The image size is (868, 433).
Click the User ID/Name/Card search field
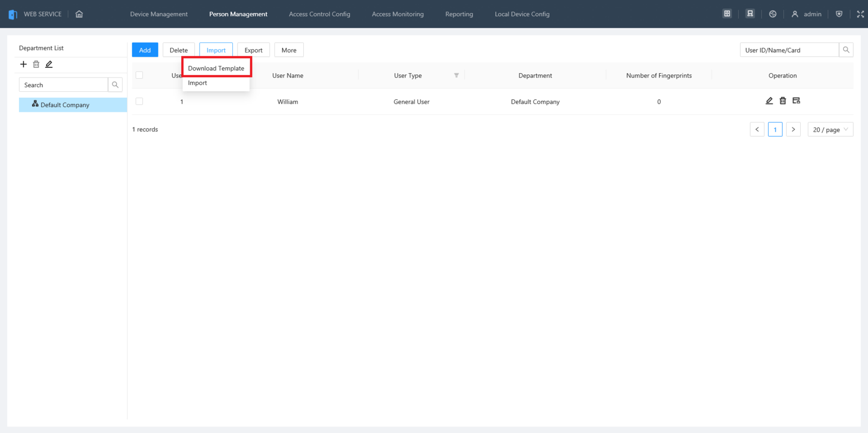click(x=789, y=50)
